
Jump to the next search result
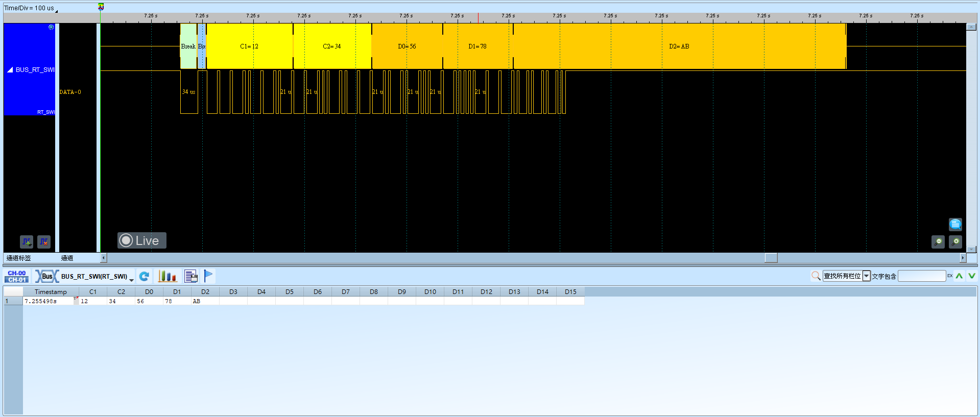pos(971,276)
